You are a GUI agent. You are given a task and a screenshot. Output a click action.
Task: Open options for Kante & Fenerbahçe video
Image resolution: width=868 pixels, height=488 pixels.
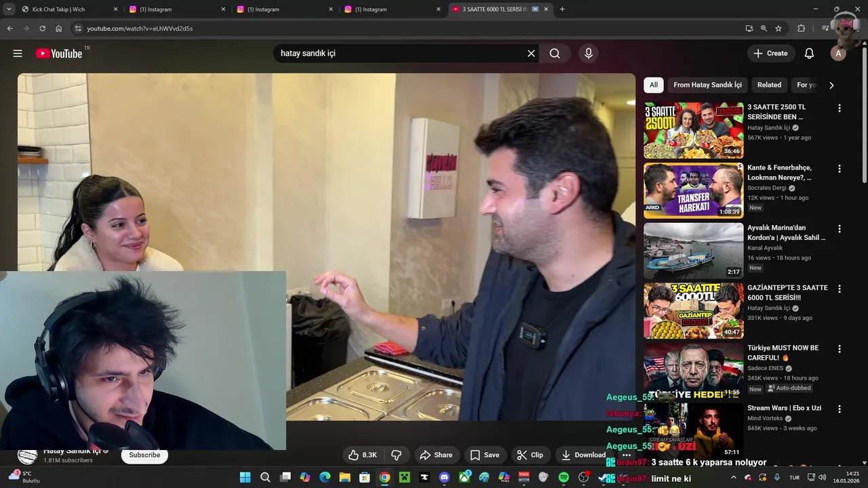(840, 169)
